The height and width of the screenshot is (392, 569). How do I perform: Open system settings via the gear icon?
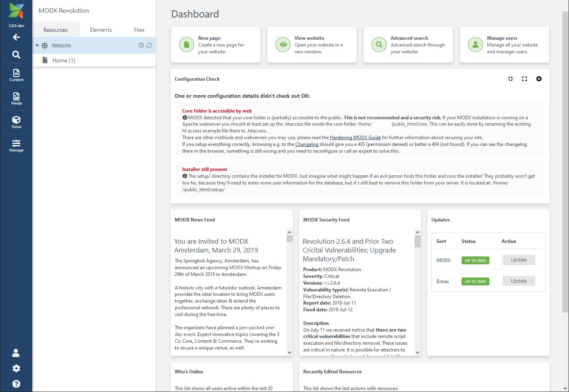(x=16, y=369)
